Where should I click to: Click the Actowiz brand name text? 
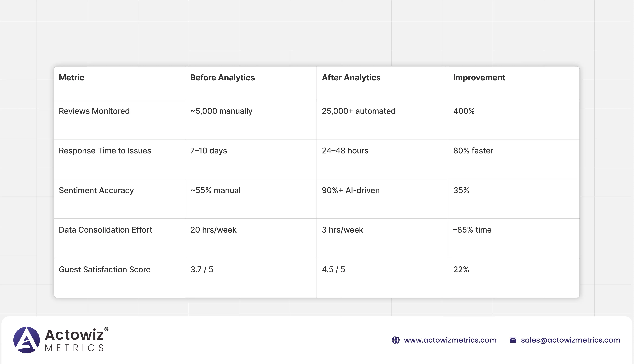[74, 335]
